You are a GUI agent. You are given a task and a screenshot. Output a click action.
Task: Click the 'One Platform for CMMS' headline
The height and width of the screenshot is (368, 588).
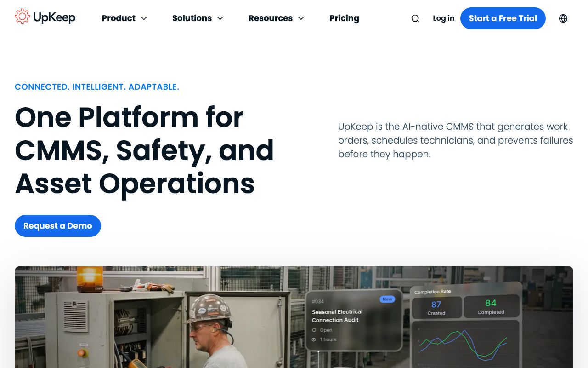(144, 150)
